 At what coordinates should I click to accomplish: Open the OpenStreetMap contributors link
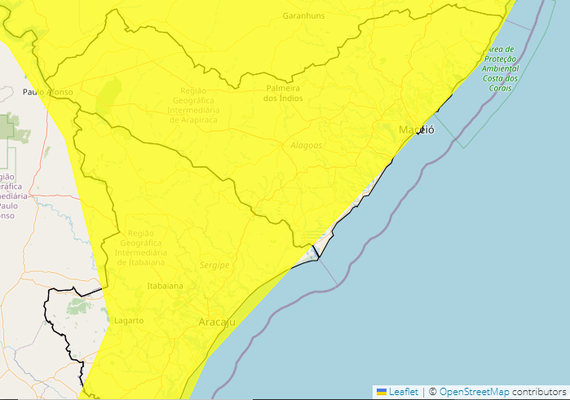pos(474,392)
